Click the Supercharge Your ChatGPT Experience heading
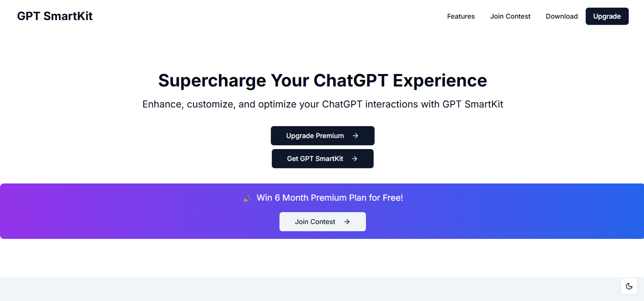The width and height of the screenshot is (644, 301). pos(322,80)
